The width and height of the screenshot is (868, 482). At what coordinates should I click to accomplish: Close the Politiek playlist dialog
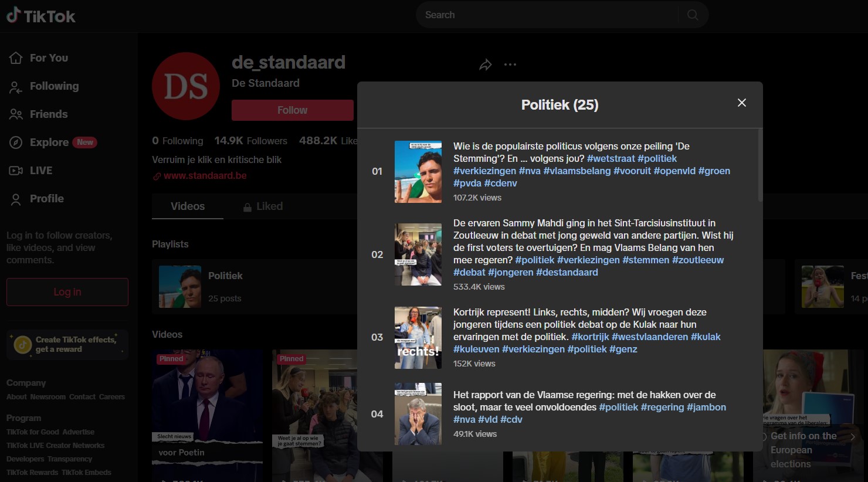(x=742, y=103)
